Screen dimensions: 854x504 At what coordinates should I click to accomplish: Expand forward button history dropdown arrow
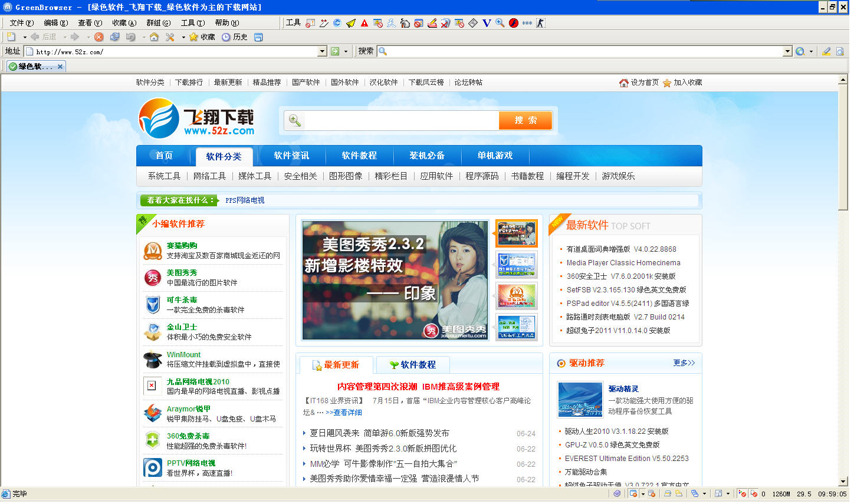pyautogui.click(x=88, y=37)
